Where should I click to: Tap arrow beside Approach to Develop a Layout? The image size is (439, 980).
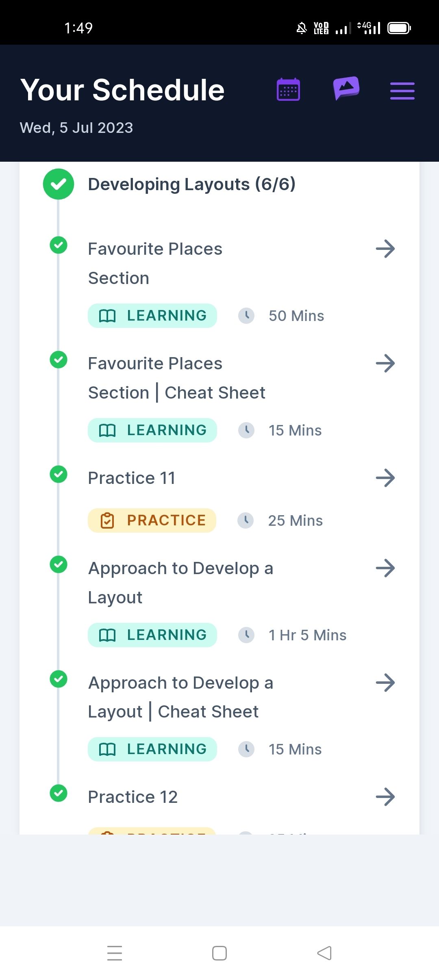pos(385,568)
